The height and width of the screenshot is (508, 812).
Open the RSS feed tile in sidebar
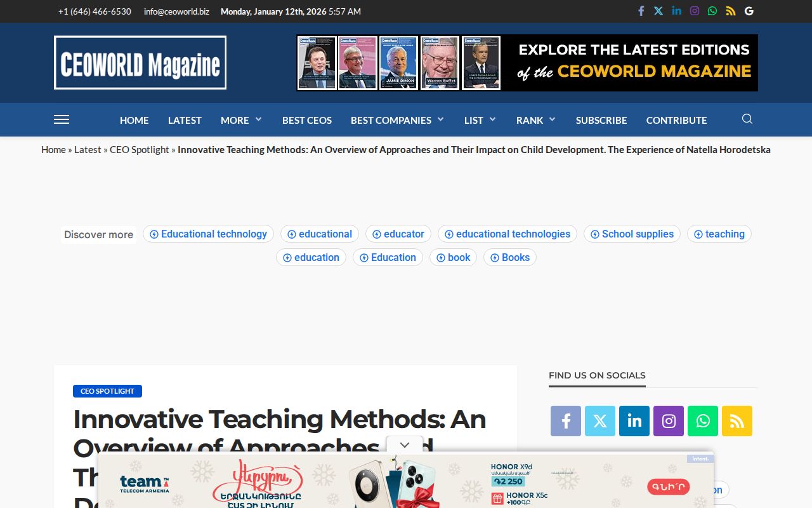tap(737, 421)
